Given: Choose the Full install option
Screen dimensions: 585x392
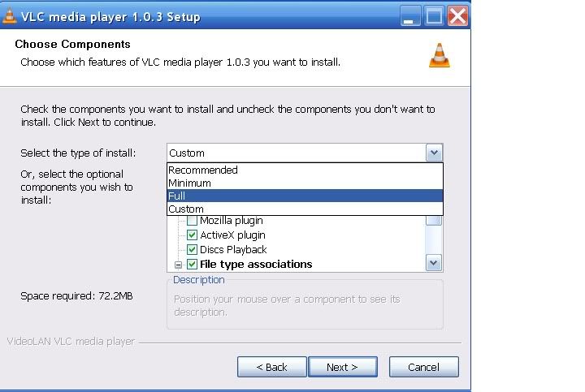Looking at the screenshot, I should tap(305, 196).
